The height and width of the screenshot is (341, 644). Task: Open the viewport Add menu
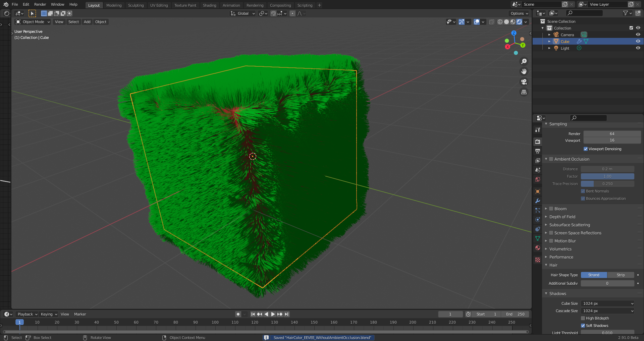tap(87, 22)
